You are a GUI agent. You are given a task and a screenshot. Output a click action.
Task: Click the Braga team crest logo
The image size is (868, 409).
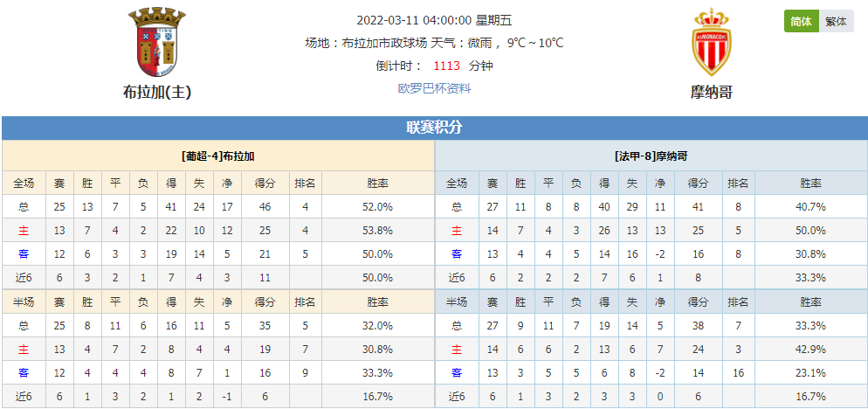click(x=157, y=43)
